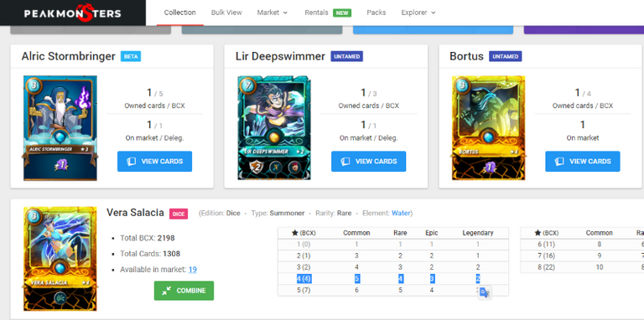The image size is (644, 320).
Task: View cards for Bortus
Action: (x=583, y=161)
